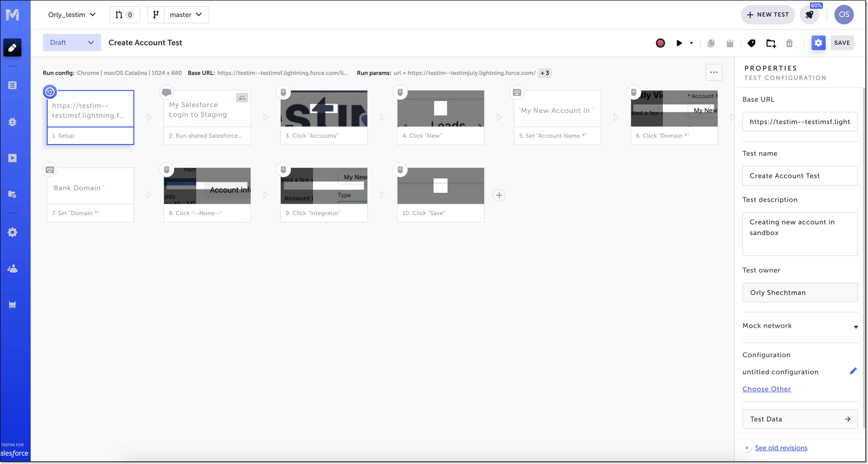
Task: Click the pull requests icon with count 0
Action: click(125, 15)
